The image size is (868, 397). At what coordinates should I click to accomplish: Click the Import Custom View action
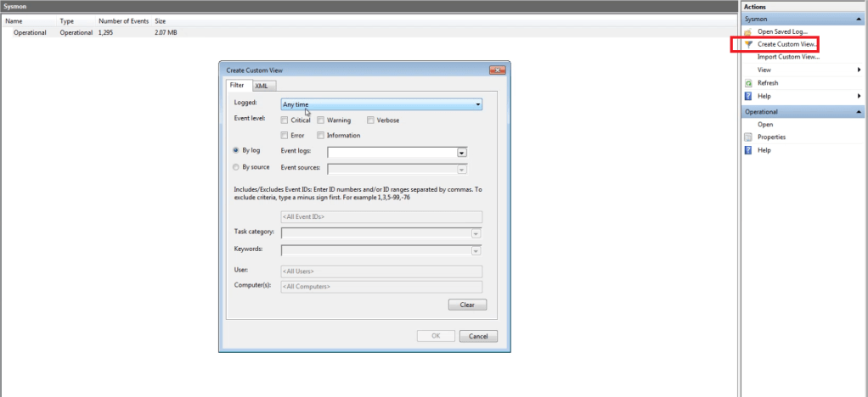tap(786, 57)
